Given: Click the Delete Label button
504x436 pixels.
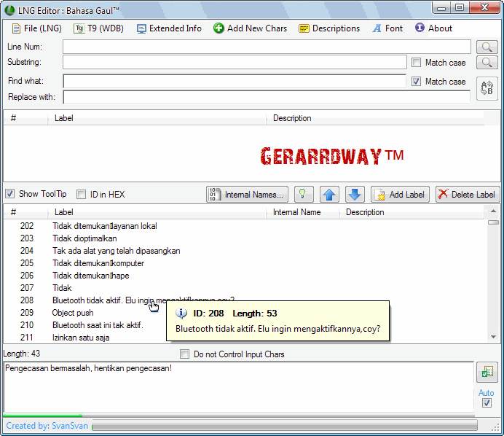Looking at the screenshot, I should (468, 195).
